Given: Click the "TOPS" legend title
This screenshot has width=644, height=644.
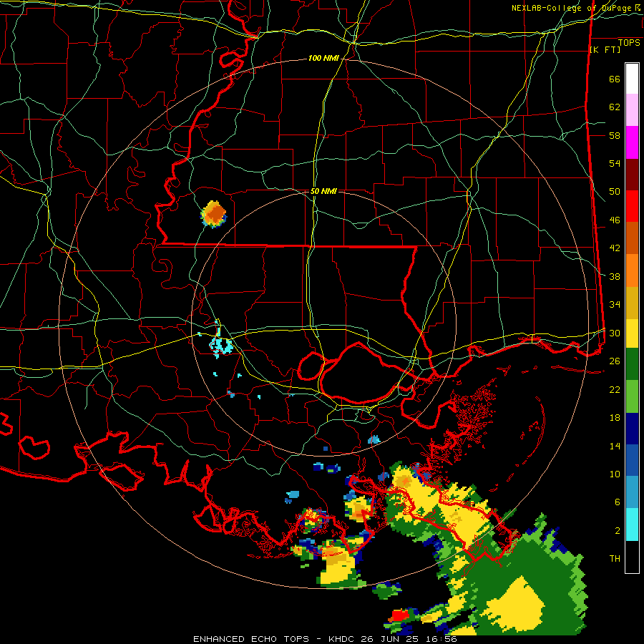Looking at the screenshot, I should [629, 42].
